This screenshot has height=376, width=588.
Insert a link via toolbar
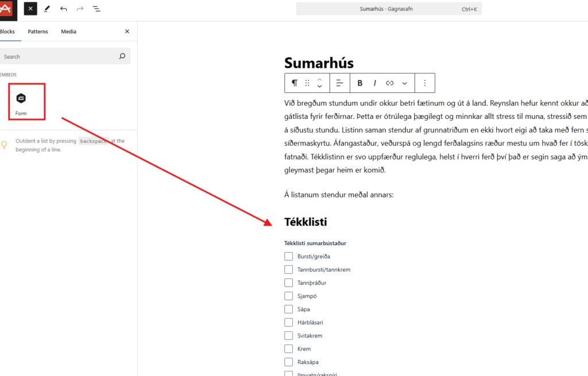tap(390, 83)
